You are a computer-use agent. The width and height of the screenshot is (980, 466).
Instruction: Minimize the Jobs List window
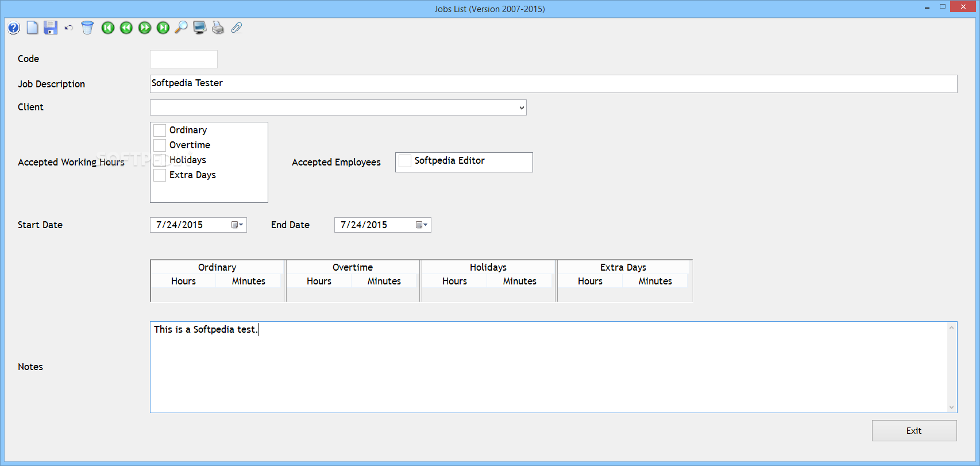pyautogui.click(x=927, y=7)
